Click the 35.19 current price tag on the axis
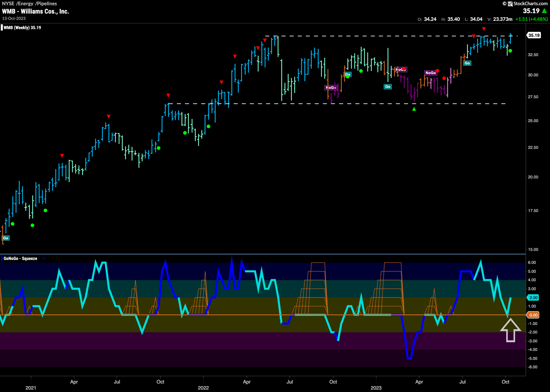This screenshot has width=550, height=392. pyautogui.click(x=534, y=35)
